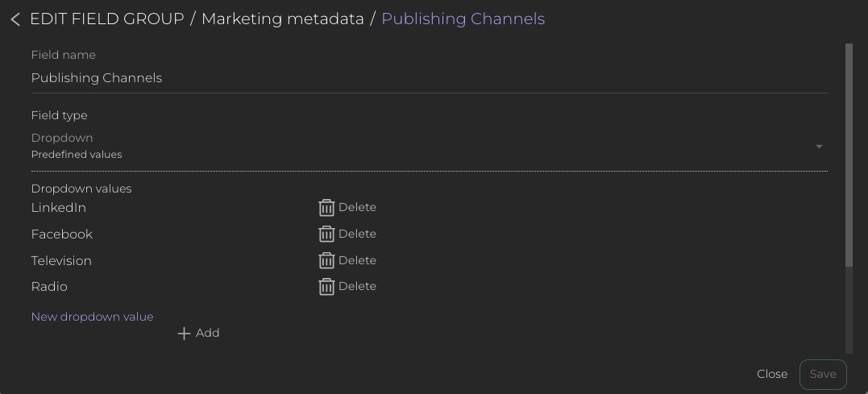Open the Field type dropdown arrow

pos(819,147)
